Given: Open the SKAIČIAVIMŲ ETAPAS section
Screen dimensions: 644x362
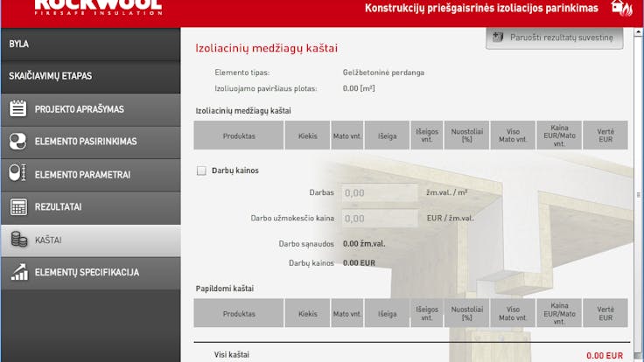Looking at the screenshot, I should click(90, 77).
